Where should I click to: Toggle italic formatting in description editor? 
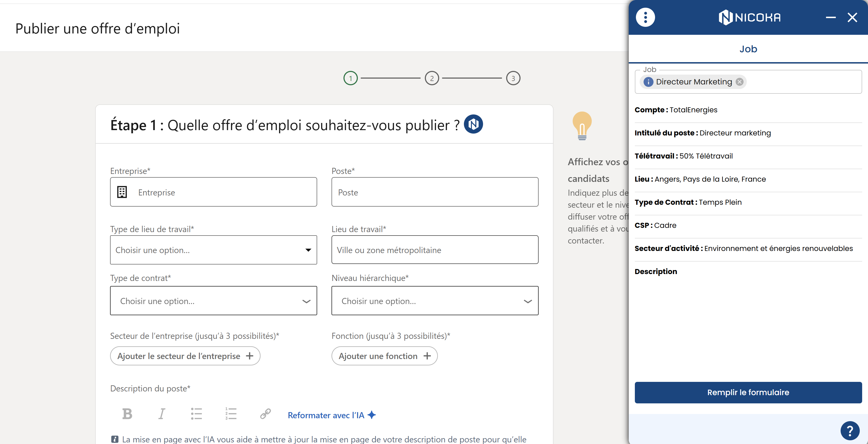[162, 414]
